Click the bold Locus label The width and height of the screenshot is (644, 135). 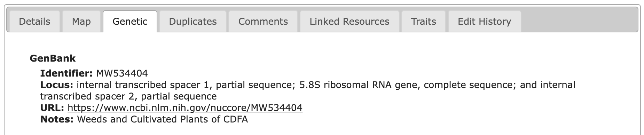coord(57,85)
